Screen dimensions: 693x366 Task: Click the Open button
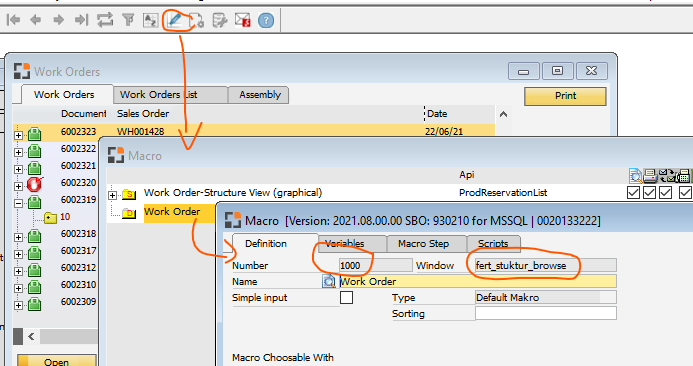(57, 361)
